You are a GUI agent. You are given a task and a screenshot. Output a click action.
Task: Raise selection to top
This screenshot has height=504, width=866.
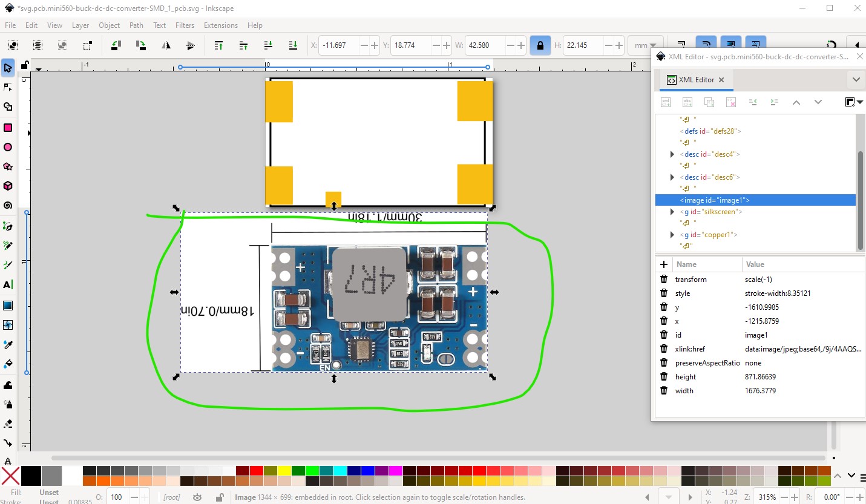tap(219, 45)
